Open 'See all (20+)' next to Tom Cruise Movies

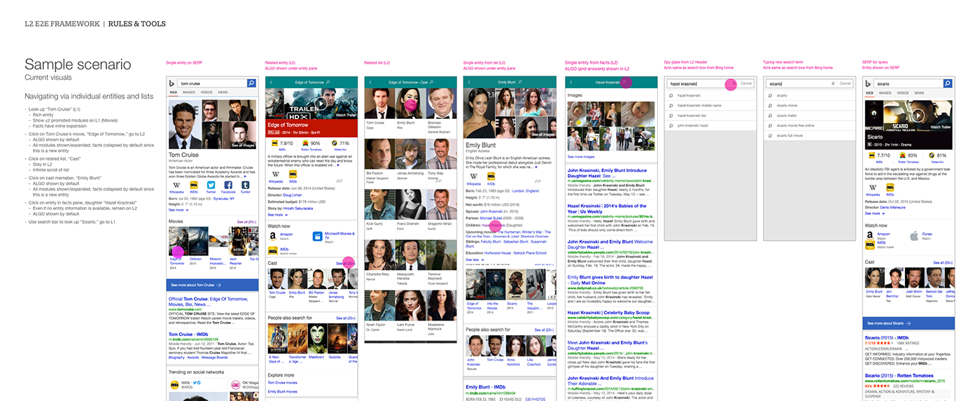point(247,221)
